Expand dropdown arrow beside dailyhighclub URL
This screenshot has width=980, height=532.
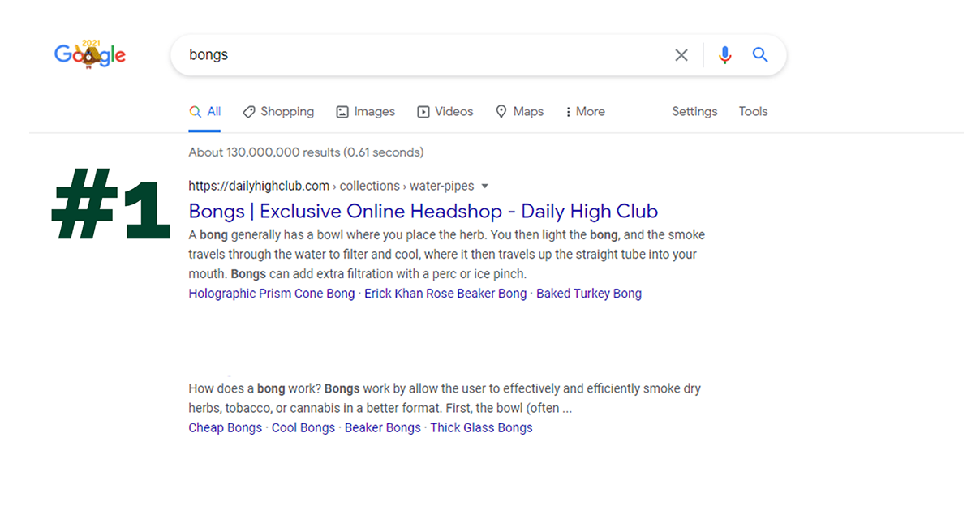coord(485,187)
